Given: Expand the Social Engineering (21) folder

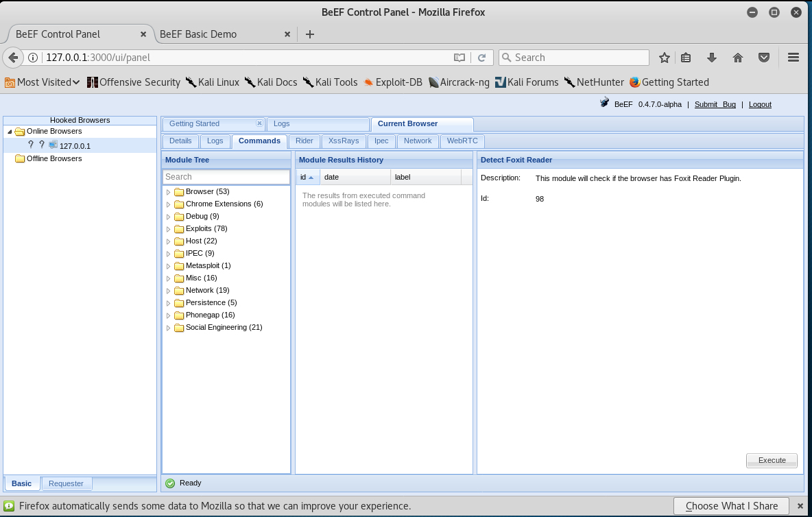Looking at the screenshot, I should click(x=168, y=328).
